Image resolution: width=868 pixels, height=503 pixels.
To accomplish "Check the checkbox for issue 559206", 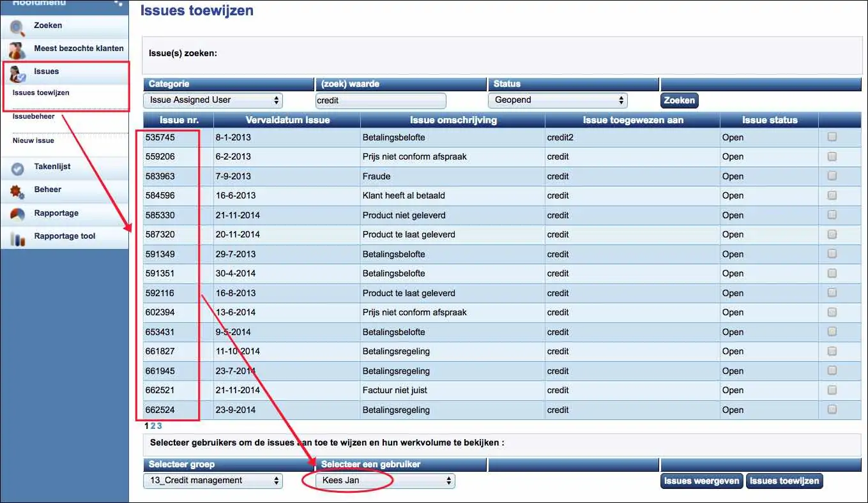I will point(832,156).
